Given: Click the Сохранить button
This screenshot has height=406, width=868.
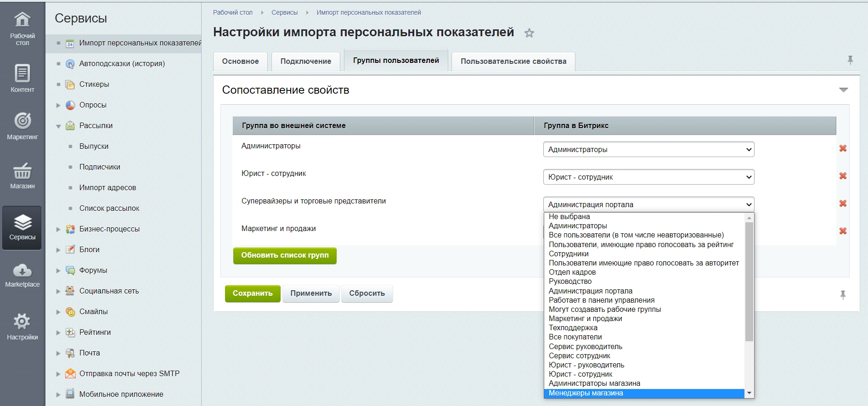Looking at the screenshot, I should pos(252,293).
